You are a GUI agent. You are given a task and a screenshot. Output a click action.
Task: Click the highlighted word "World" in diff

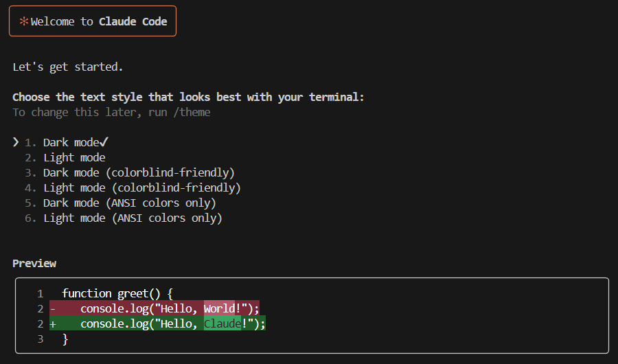219,308
